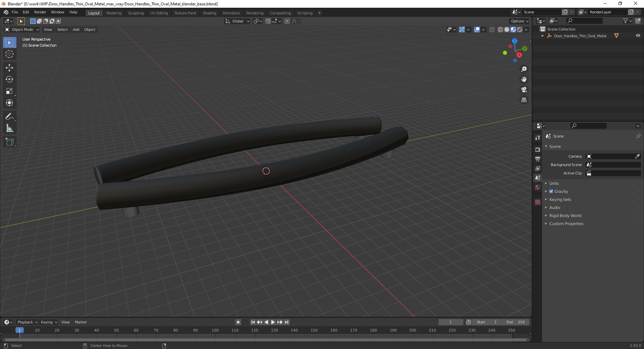Toggle auto keying record button
Viewport: 644px width, 349px height.
pos(238,322)
